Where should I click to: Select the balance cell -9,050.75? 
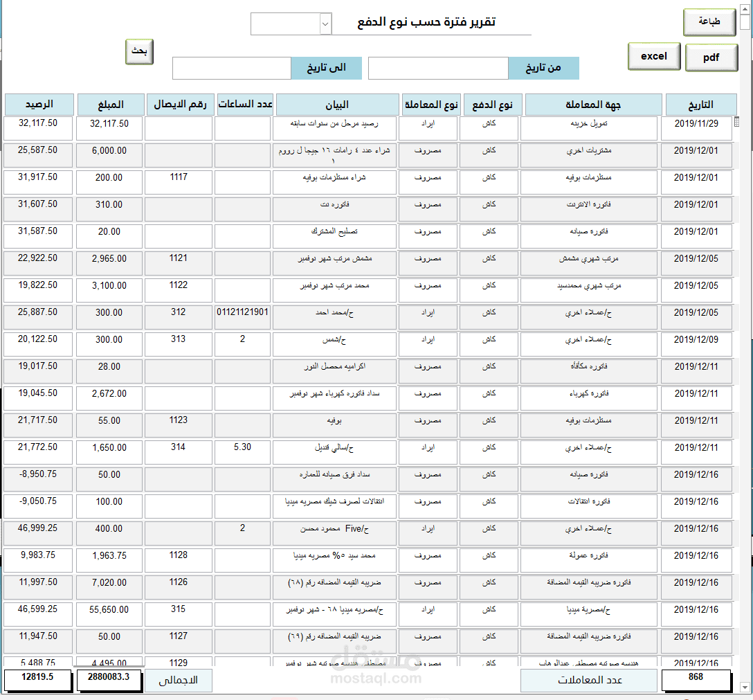click(38, 506)
